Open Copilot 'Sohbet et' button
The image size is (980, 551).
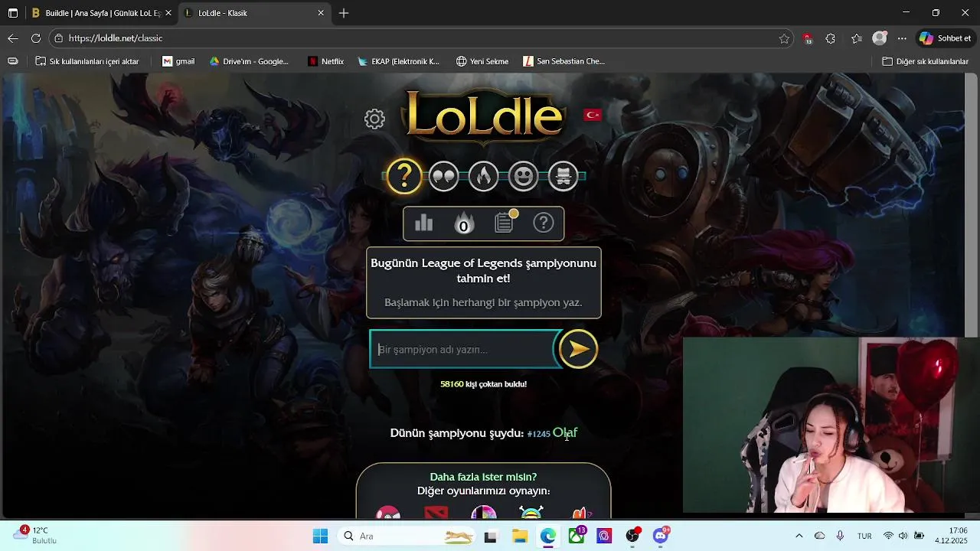pos(946,38)
